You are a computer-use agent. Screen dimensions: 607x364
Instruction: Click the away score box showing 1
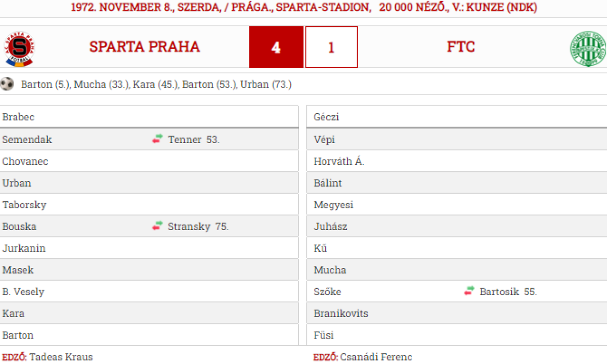pos(331,48)
